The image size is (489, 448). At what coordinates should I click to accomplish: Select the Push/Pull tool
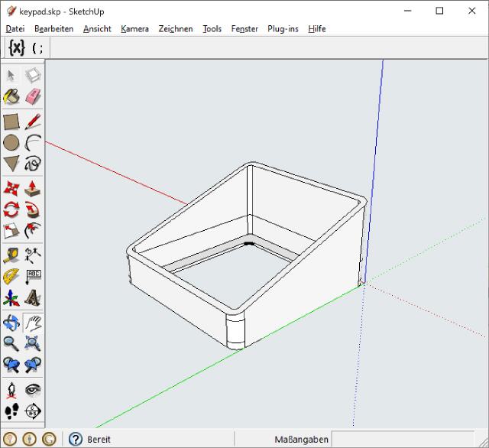pos(33,188)
